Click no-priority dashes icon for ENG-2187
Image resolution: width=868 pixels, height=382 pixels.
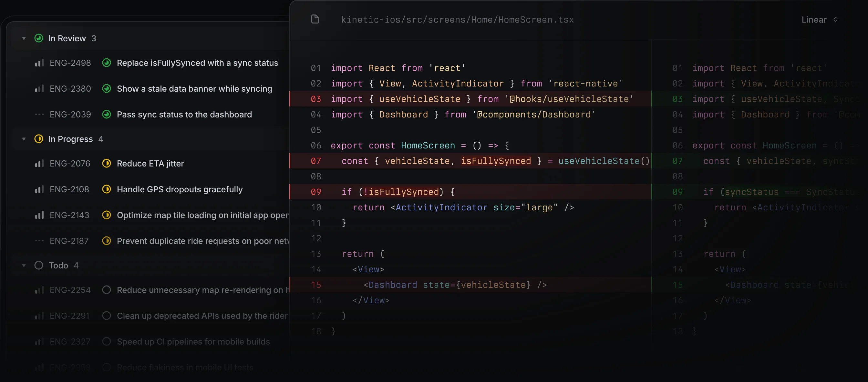pos(39,241)
